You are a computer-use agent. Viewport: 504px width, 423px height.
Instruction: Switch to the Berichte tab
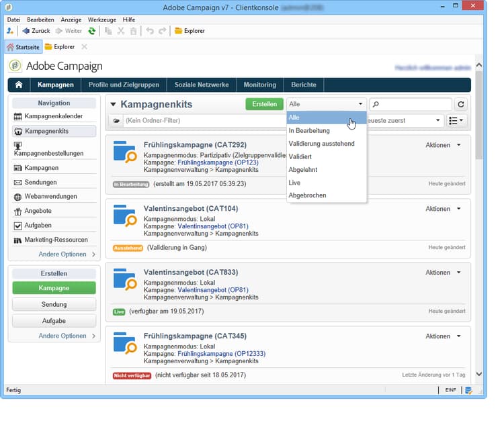click(x=304, y=85)
